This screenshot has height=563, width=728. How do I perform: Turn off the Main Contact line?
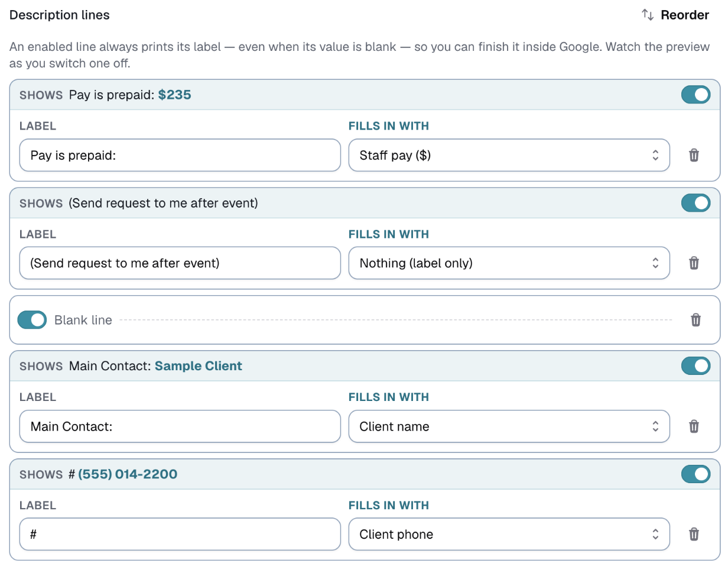pos(695,366)
